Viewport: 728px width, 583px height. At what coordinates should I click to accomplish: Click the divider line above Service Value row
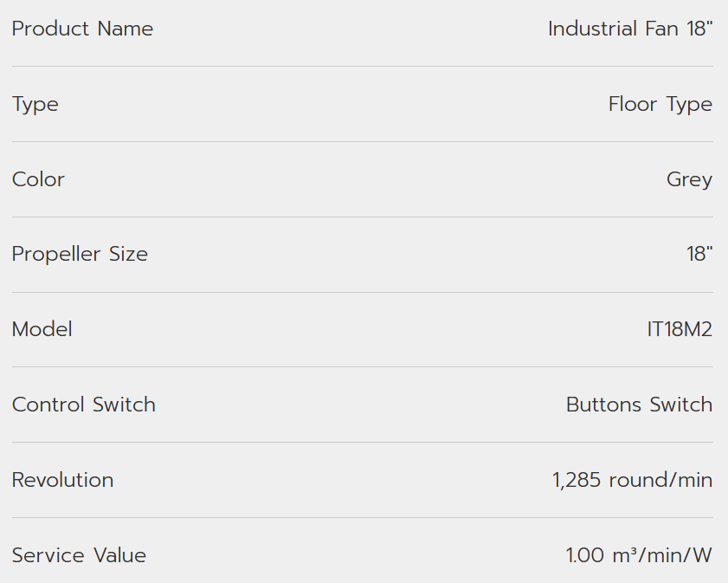click(363, 518)
